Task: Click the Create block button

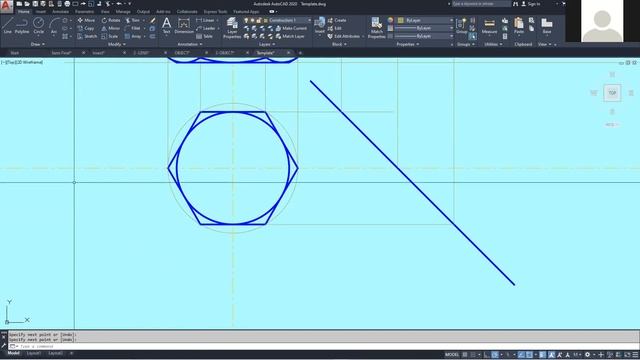Action: click(x=337, y=20)
